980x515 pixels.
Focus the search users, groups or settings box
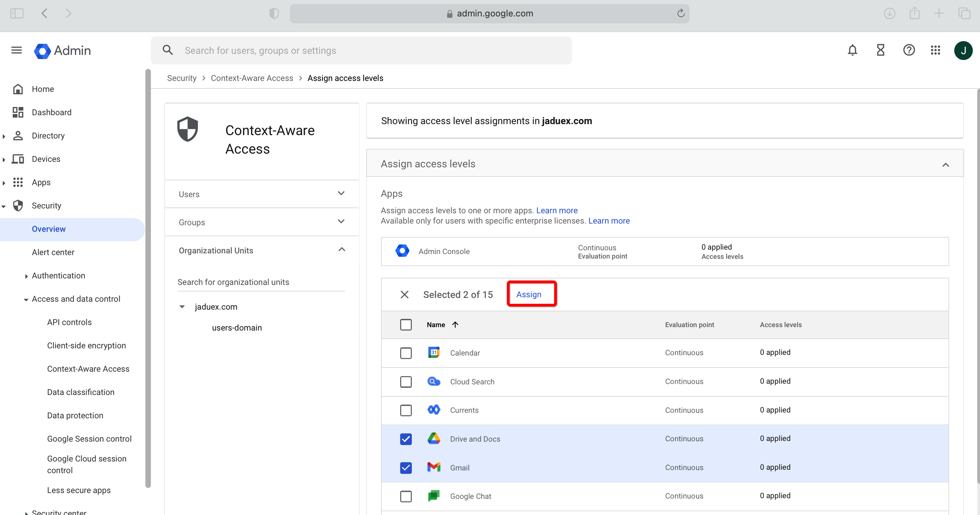[x=361, y=50]
